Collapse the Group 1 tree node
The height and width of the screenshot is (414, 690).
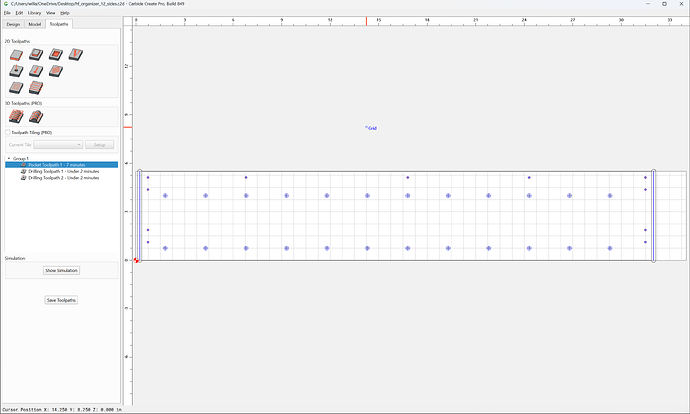pyautogui.click(x=9, y=158)
